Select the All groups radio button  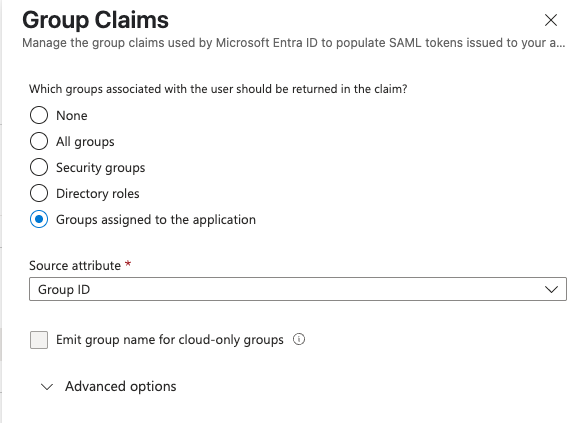[39, 141]
